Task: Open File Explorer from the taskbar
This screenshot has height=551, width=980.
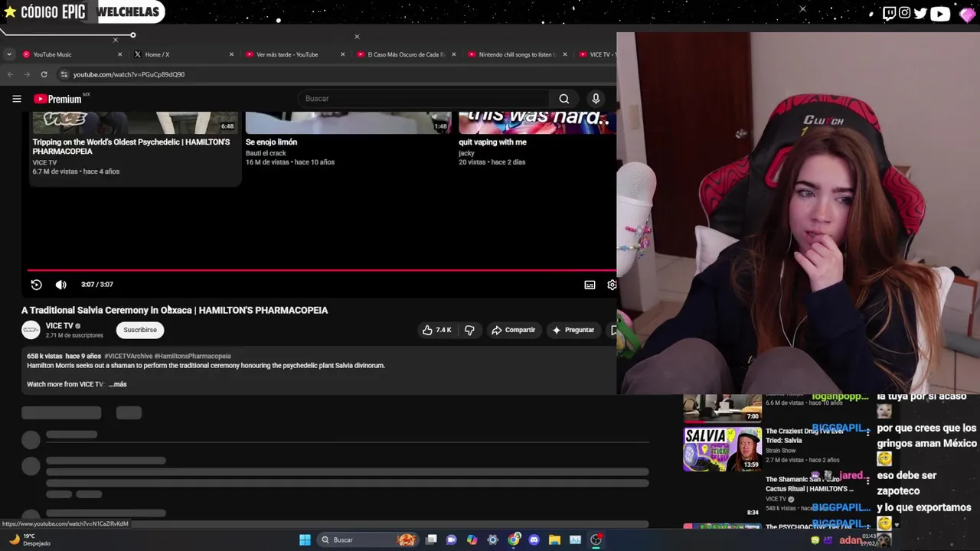Action: tap(554, 540)
